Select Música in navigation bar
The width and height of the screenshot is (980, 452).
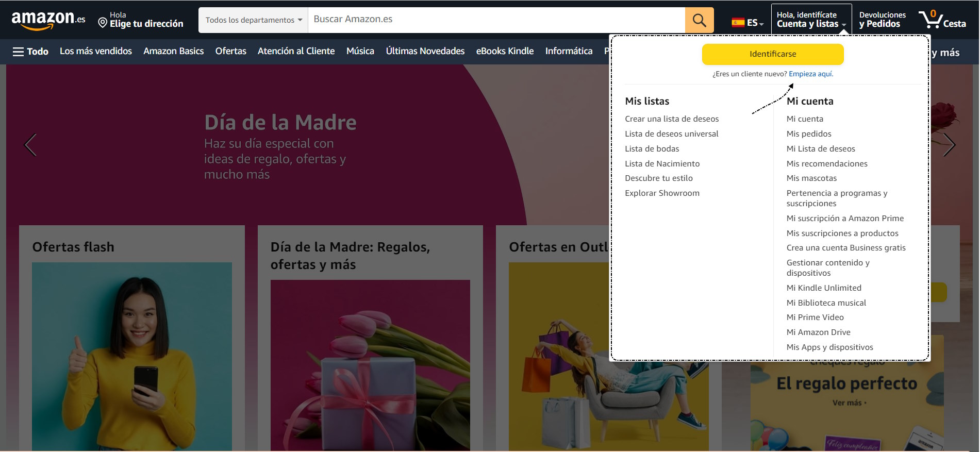360,51
